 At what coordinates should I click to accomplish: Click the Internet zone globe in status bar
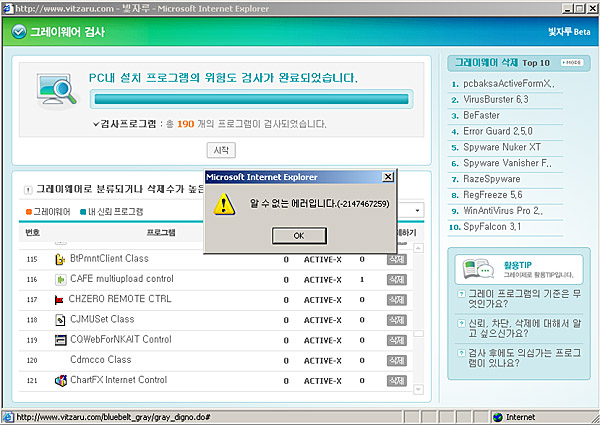[x=497, y=417]
